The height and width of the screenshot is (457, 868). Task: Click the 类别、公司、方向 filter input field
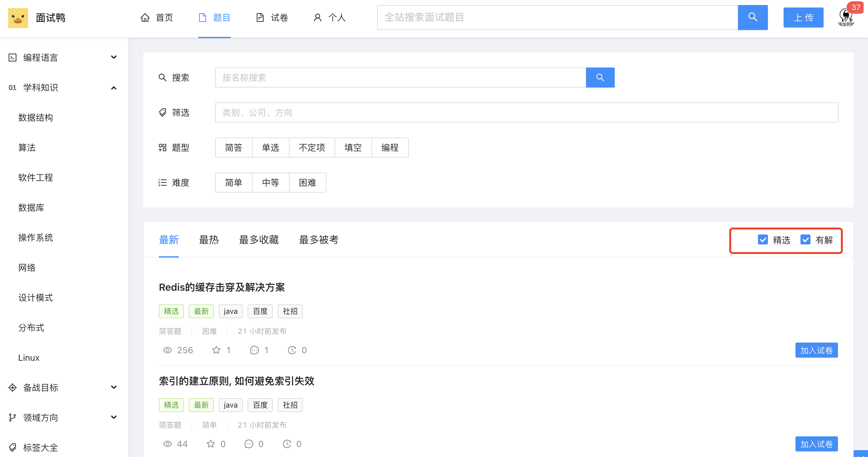(x=526, y=113)
